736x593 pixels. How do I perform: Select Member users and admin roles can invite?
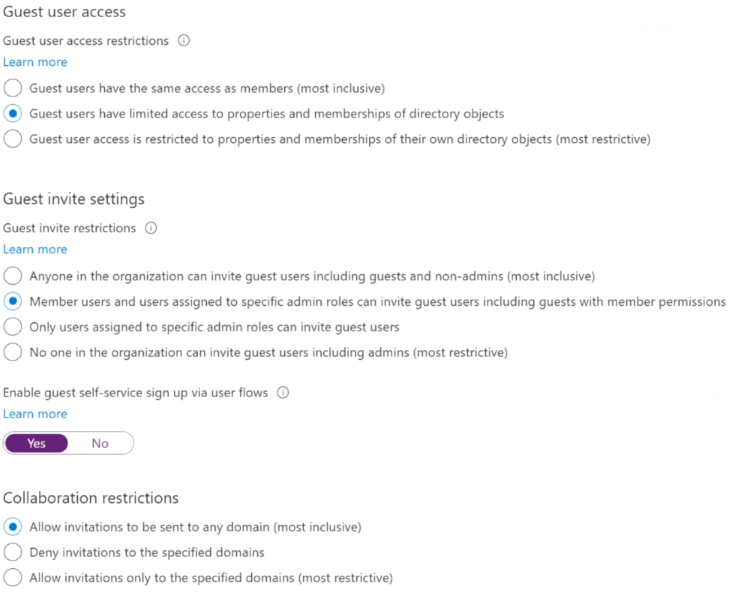click(13, 301)
